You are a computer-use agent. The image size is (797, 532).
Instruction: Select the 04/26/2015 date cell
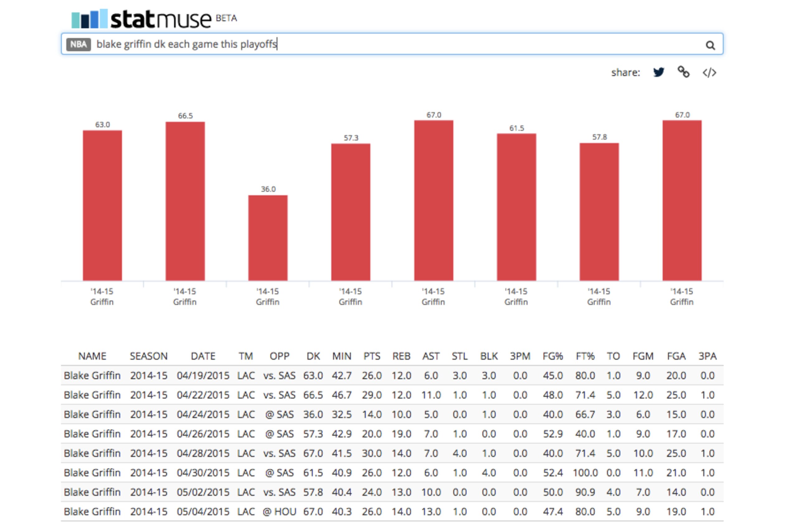pos(203,434)
